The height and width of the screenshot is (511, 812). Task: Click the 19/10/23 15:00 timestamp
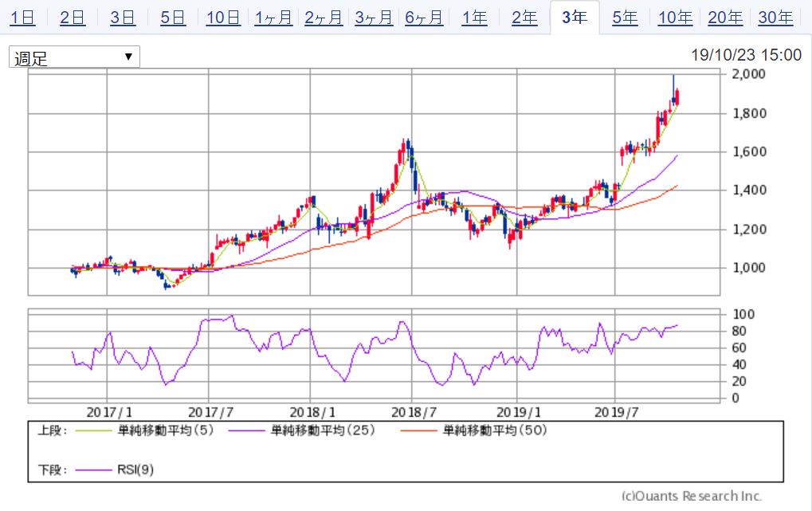[746, 55]
